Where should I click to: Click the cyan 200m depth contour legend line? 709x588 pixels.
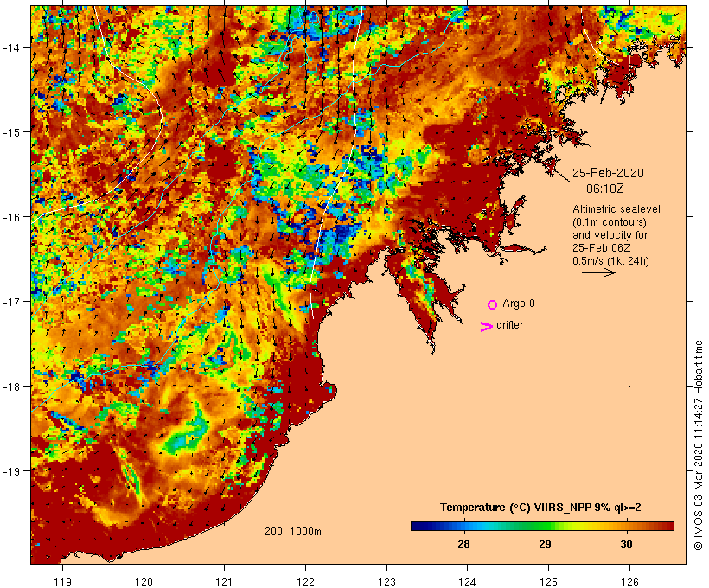pos(279,540)
